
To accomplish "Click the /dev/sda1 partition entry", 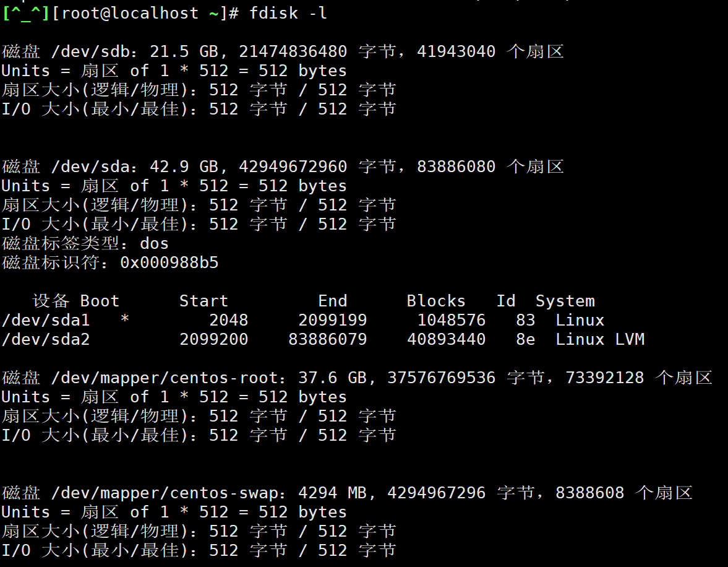I will coord(46,320).
